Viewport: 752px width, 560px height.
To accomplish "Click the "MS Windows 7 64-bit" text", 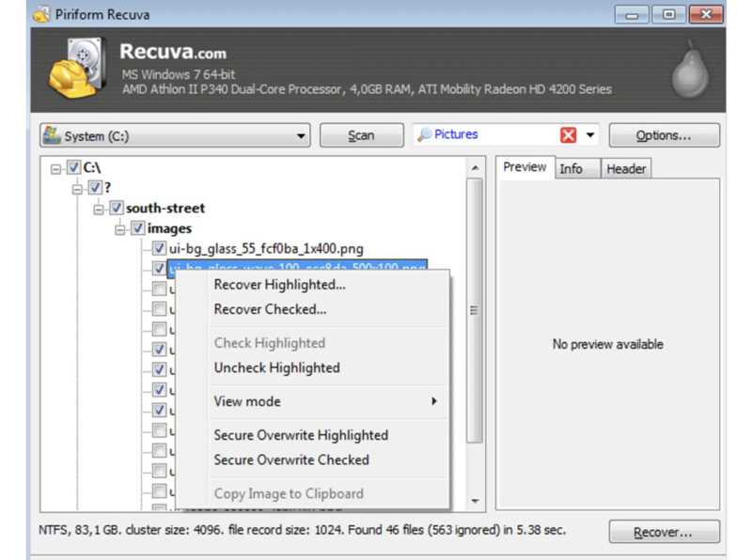I will pyautogui.click(x=179, y=74).
